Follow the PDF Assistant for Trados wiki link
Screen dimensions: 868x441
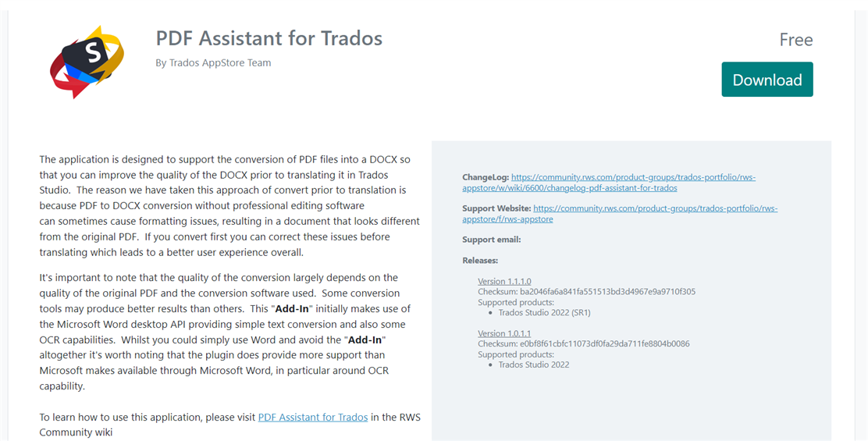click(x=313, y=418)
